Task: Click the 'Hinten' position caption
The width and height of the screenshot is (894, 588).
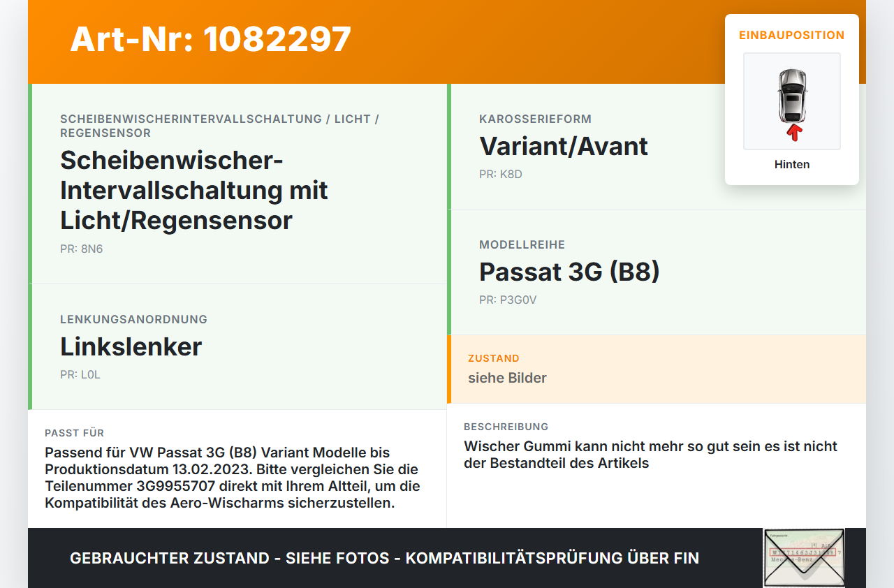Action: click(792, 165)
